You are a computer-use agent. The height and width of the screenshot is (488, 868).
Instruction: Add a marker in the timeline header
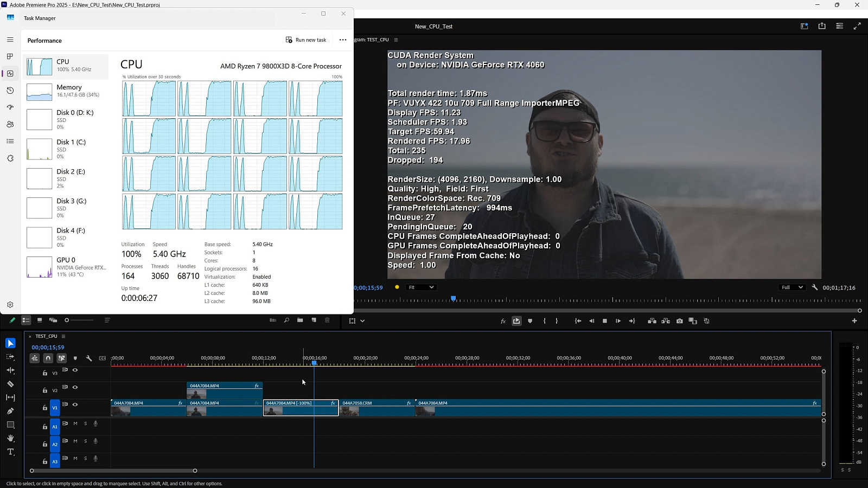(75, 358)
